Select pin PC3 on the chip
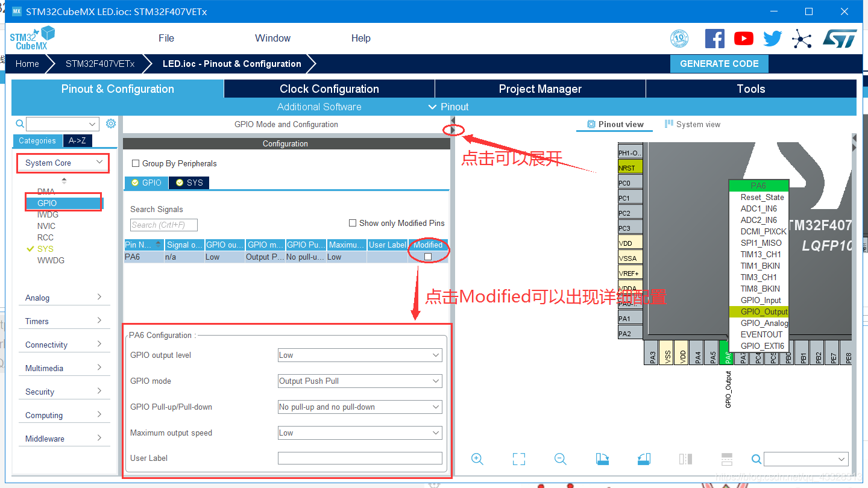This screenshot has width=868, height=488. click(x=630, y=228)
